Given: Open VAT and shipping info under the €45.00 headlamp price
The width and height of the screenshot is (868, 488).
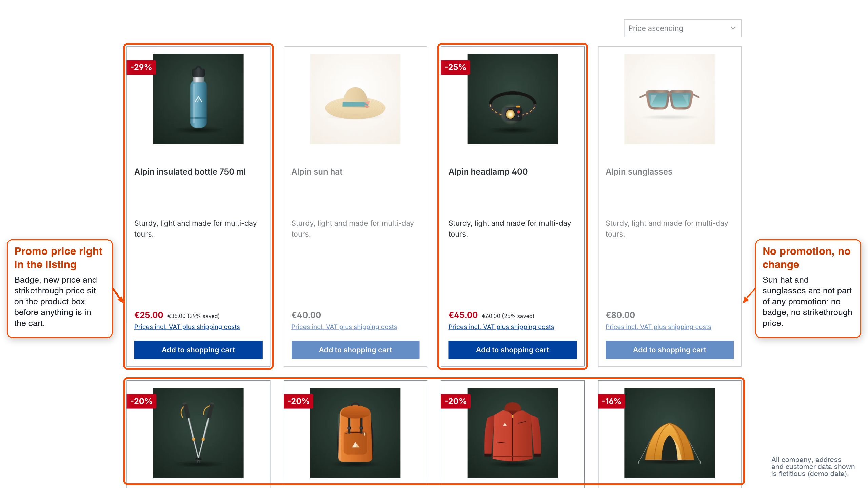Looking at the screenshot, I should click(x=501, y=327).
